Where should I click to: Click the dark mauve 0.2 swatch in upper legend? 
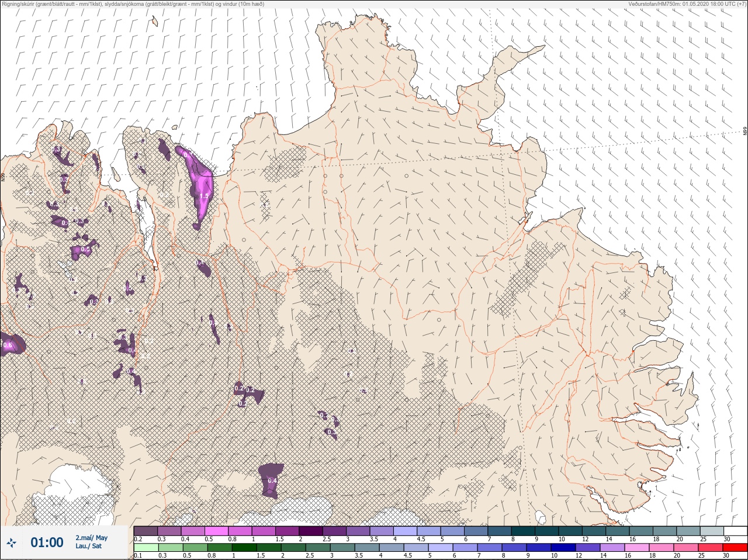pos(146,531)
